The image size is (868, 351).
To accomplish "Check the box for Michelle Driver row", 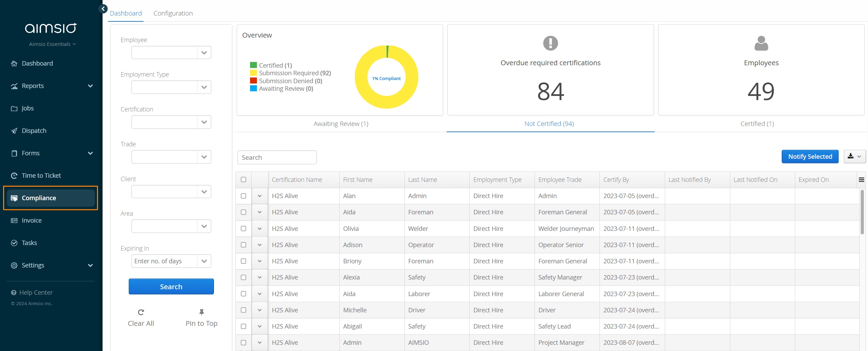I will pyautogui.click(x=244, y=310).
